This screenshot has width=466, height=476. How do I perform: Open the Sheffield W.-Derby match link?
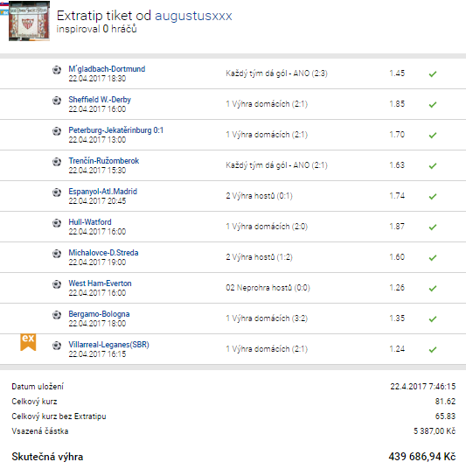click(x=100, y=100)
